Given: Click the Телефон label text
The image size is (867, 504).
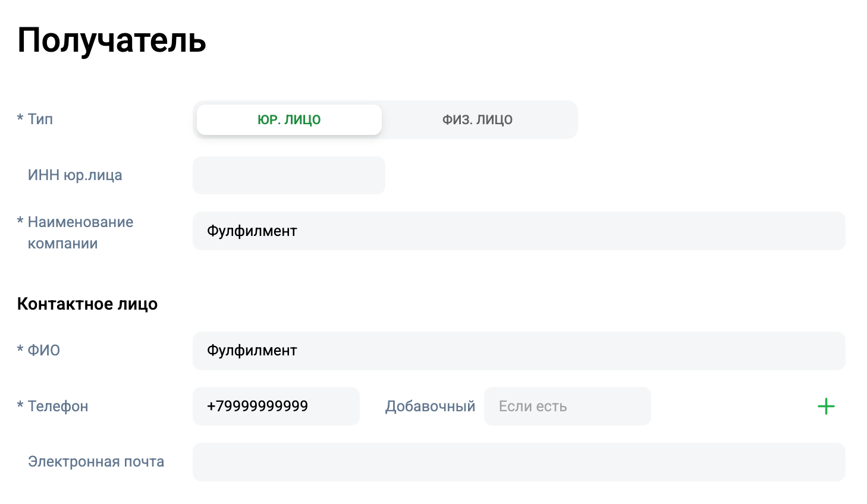Looking at the screenshot, I should pos(58,407).
